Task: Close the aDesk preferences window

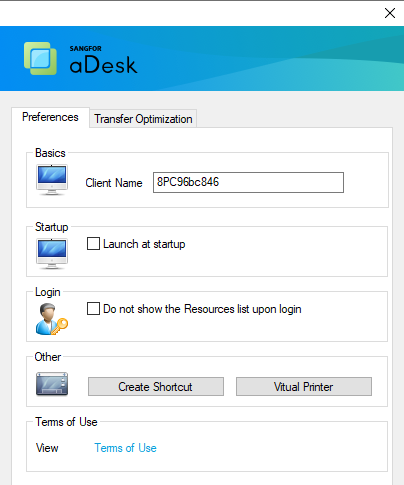Action: [390, 13]
